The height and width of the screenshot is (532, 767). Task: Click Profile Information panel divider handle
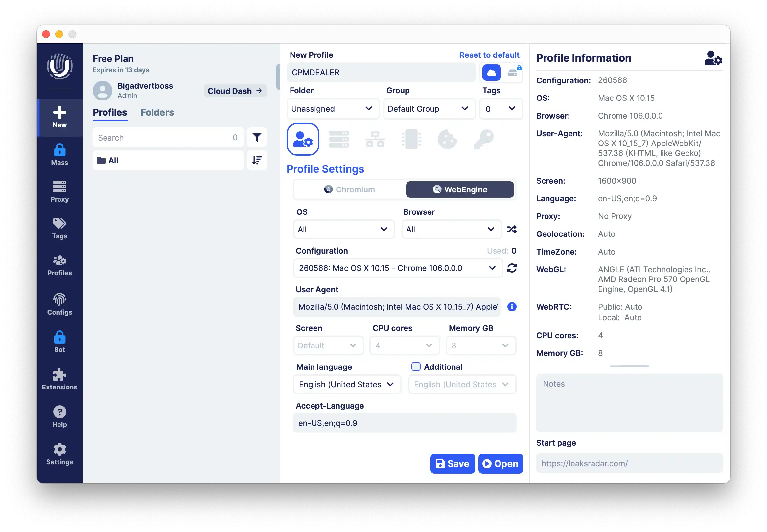pyautogui.click(x=629, y=366)
